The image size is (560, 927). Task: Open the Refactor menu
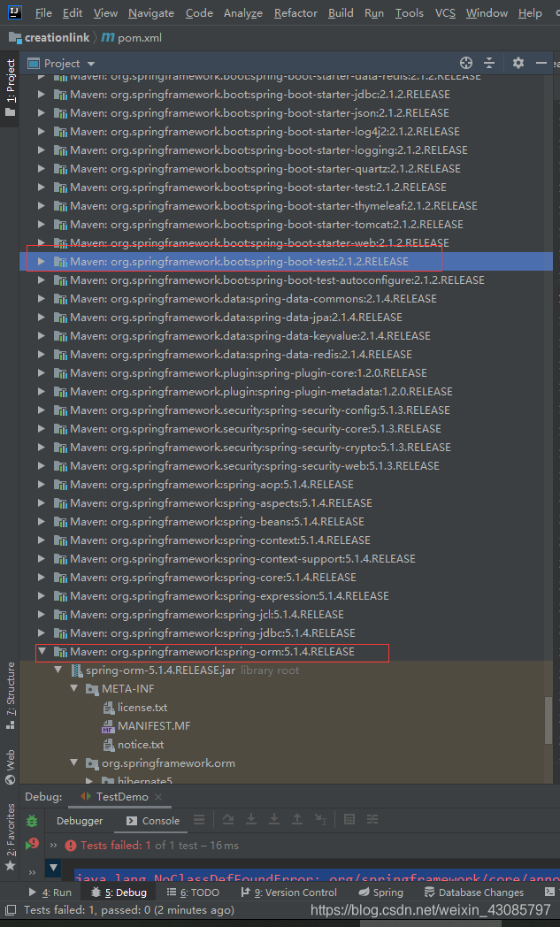(295, 12)
